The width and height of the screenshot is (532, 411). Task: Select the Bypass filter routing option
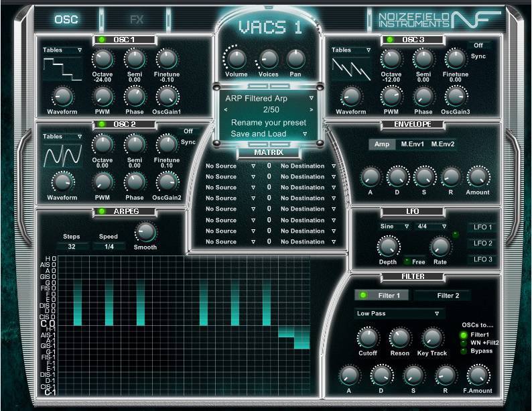(464, 351)
